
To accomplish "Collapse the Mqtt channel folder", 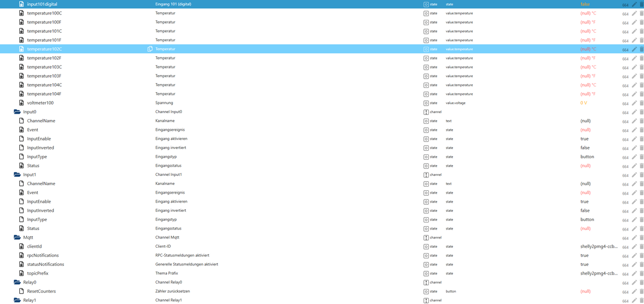I will coord(17,238).
